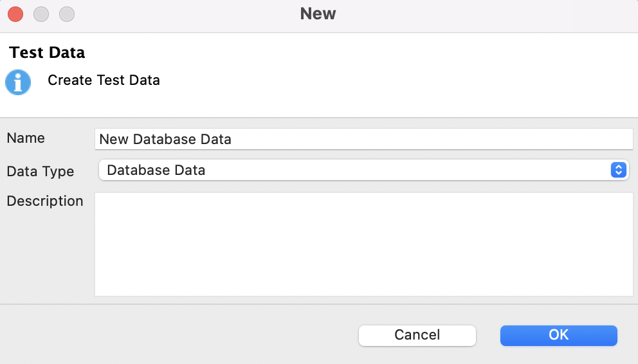Click the Name field label

[26, 138]
